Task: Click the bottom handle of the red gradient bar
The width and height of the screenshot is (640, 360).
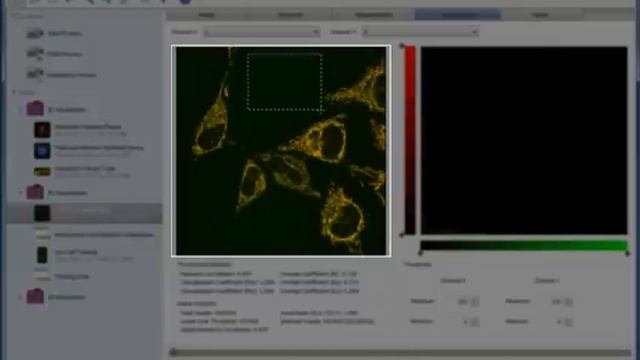Action: coord(402,235)
